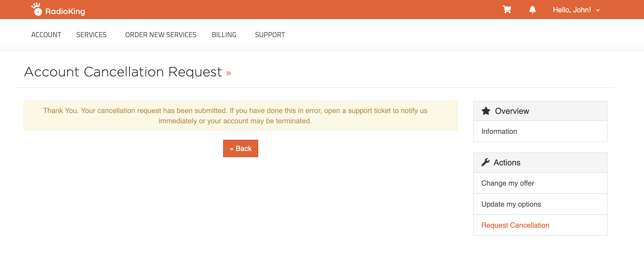Open the SERVICES menu

pos(91,35)
